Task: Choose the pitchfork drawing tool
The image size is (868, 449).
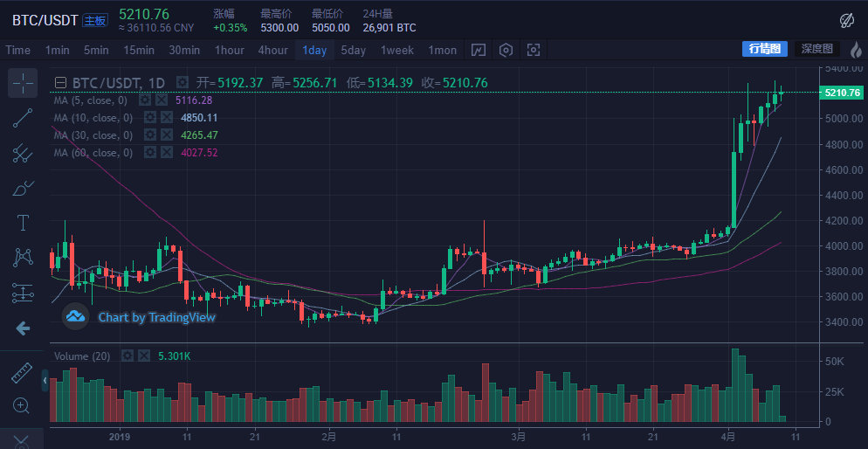Action: click(23, 154)
